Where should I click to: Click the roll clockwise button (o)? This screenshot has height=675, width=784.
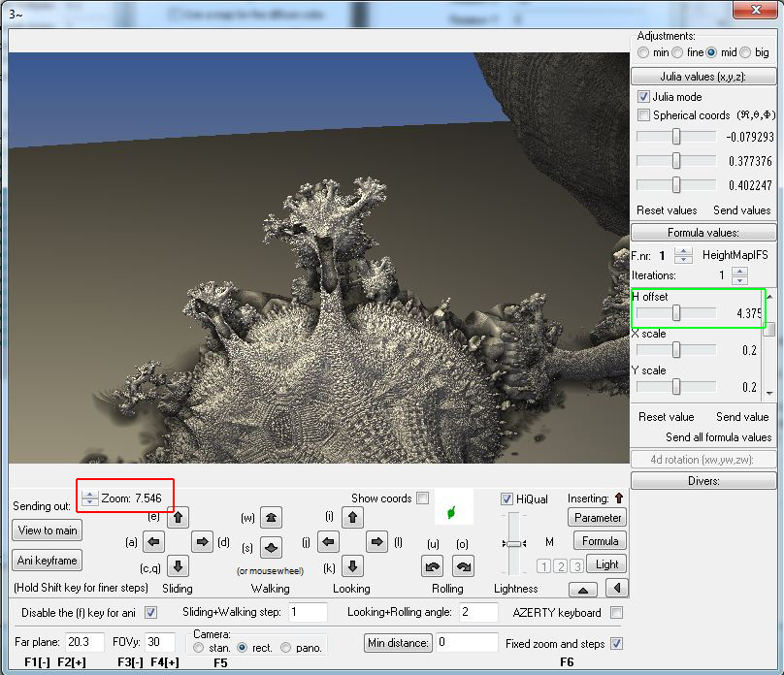tap(464, 566)
